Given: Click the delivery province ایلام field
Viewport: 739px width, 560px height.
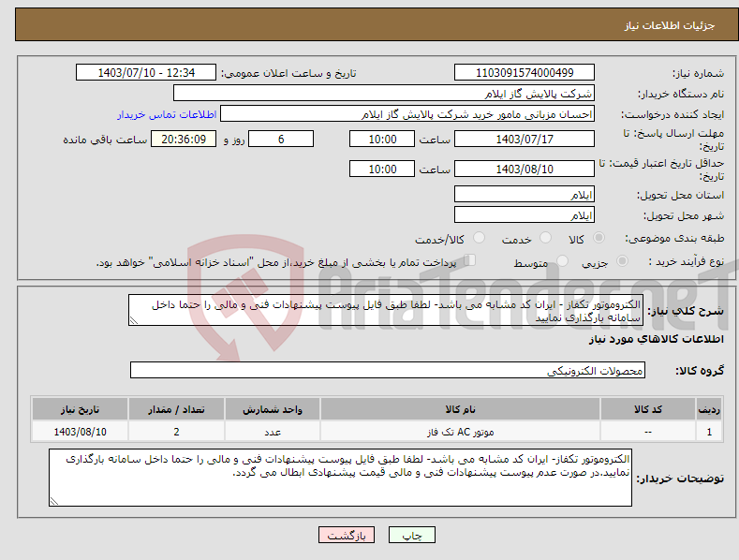Looking at the screenshot, I should click(x=525, y=194).
